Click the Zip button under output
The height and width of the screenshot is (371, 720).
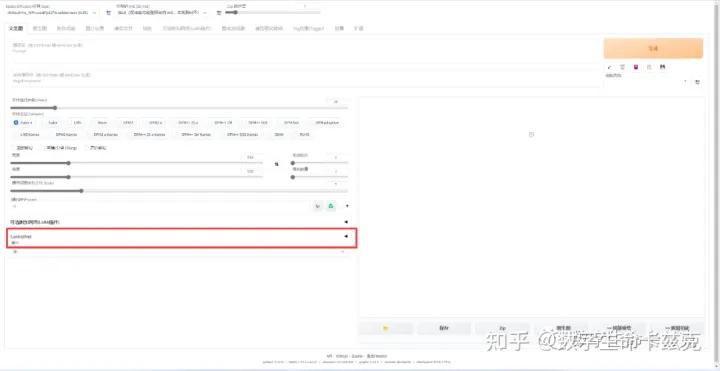pyautogui.click(x=502, y=328)
